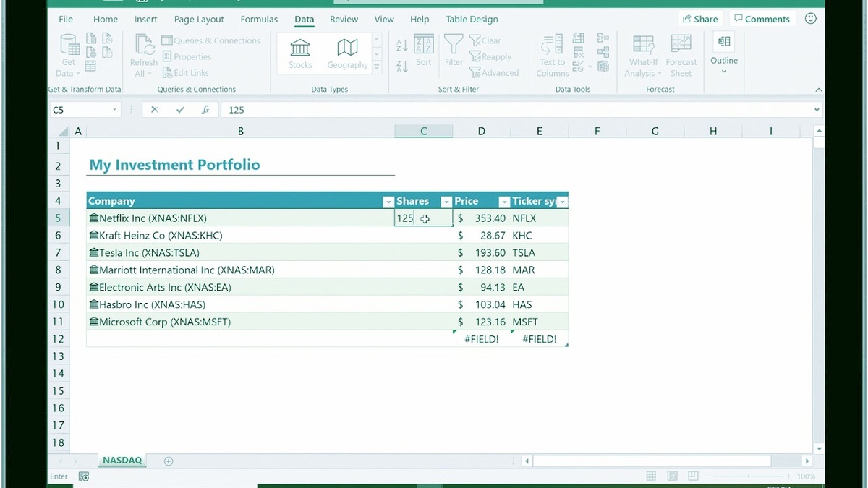Open Text to Columns wizard
Screen dimensions: 868x488
[x=553, y=56]
